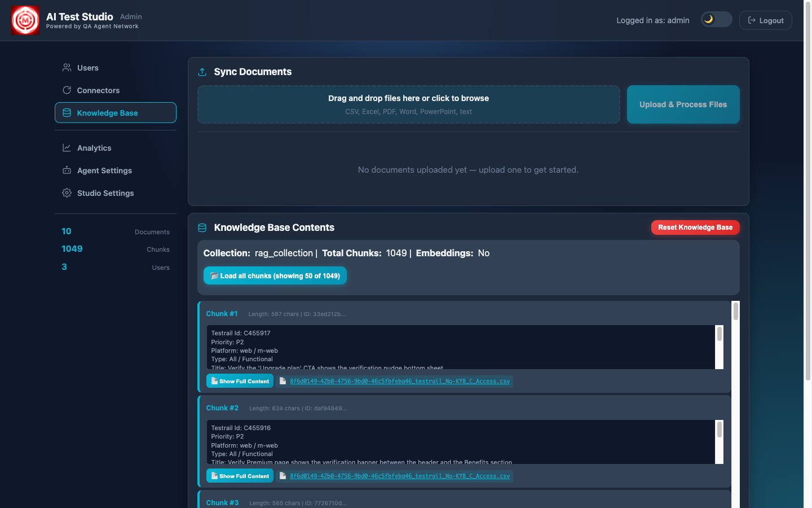
Task: Click the 'Total Chunks: 1049' text
Action: (x=364, y=253)
